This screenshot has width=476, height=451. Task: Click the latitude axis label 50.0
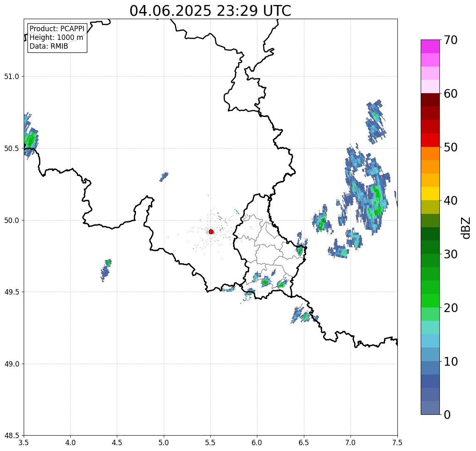point(12,221)
